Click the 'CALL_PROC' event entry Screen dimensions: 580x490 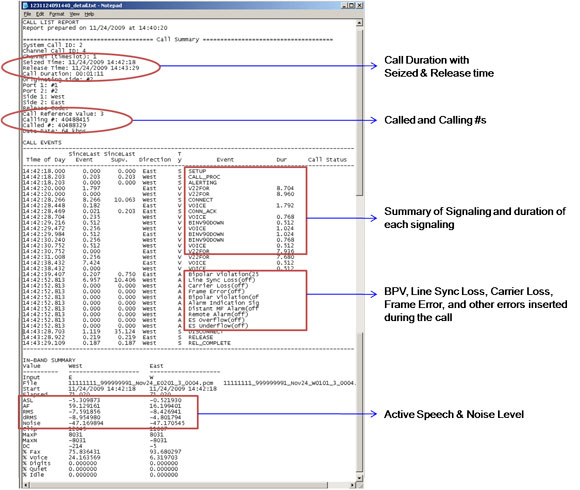[x=204, y=177]
